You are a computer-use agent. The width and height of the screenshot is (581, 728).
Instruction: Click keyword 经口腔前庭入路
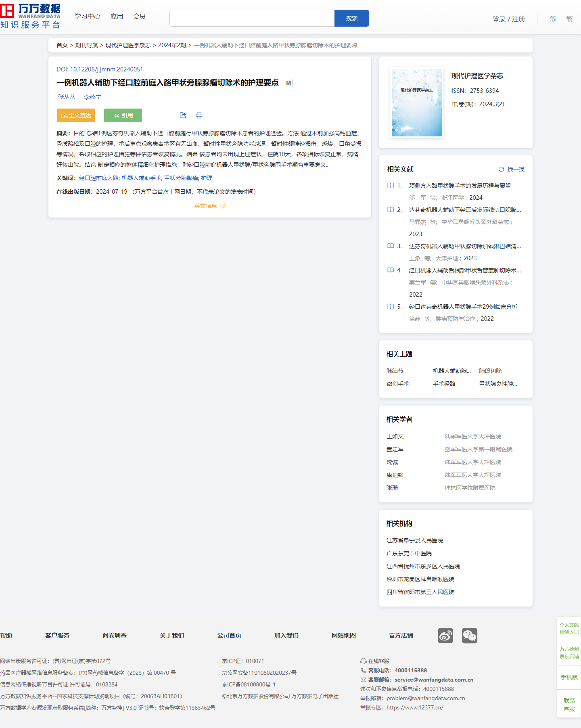click(99, 178)
